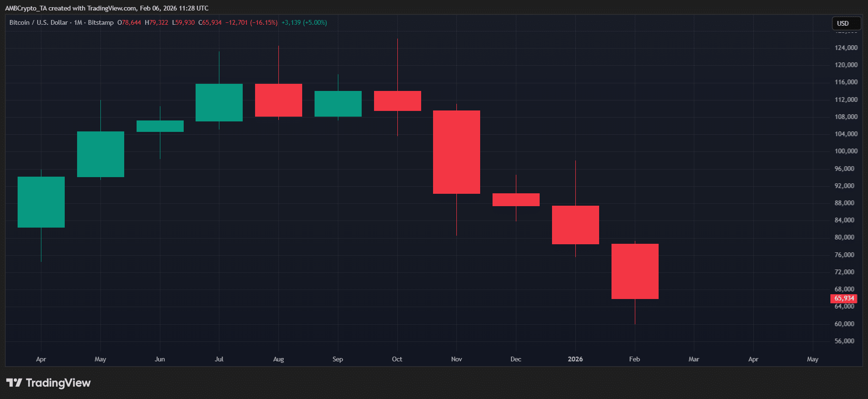Click the 92,000 price axis label
Viewport: 868px width, 399px height.
point(845,186)
